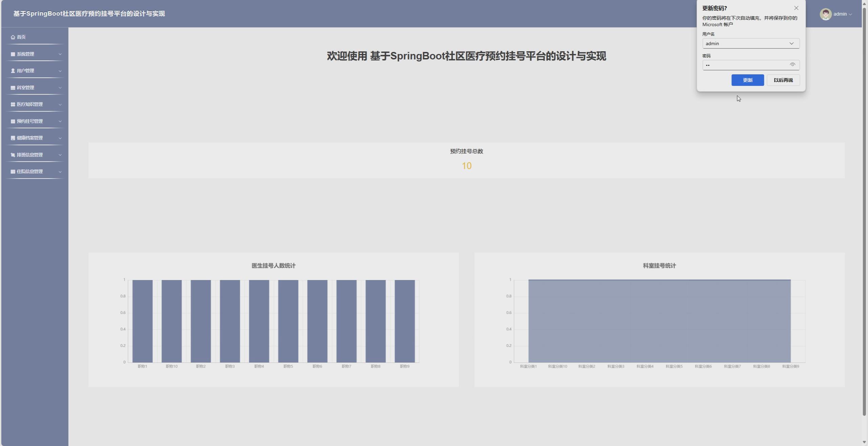Viewport: 868px width, 446px height.
Task: Expand the 住院信息管理 chevron
Action: point(60,171)
